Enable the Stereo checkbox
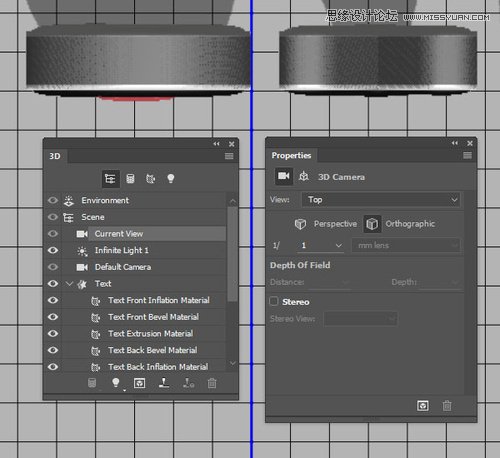 274,301
